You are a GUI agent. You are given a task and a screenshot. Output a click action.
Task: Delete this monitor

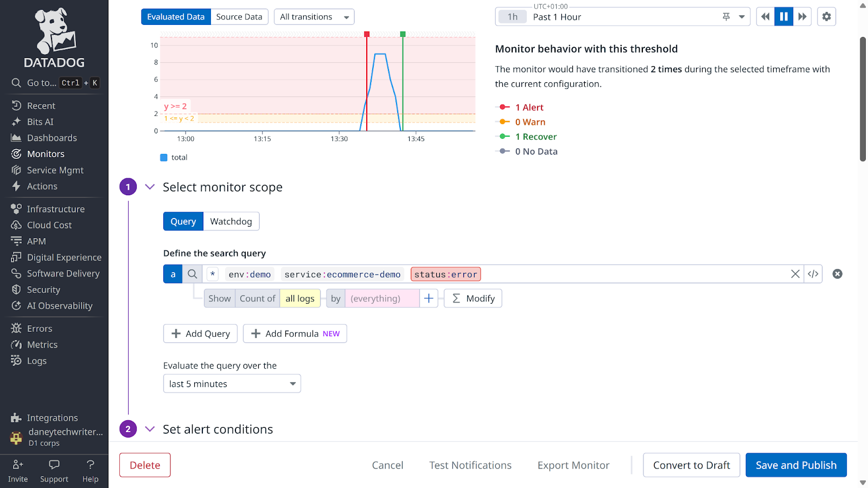coord(145,465)
